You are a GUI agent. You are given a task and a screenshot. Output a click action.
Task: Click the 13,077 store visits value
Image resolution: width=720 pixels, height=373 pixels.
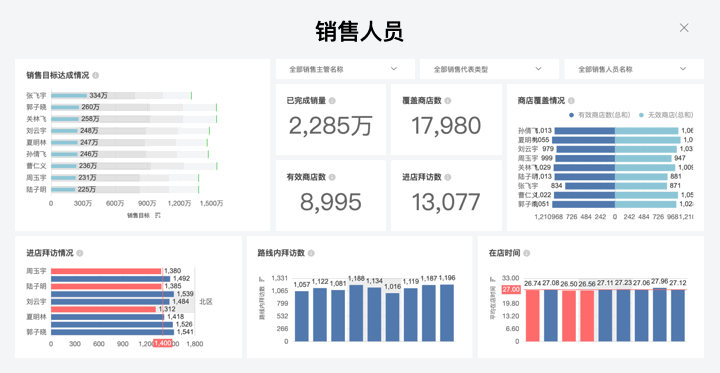(446, 202)
